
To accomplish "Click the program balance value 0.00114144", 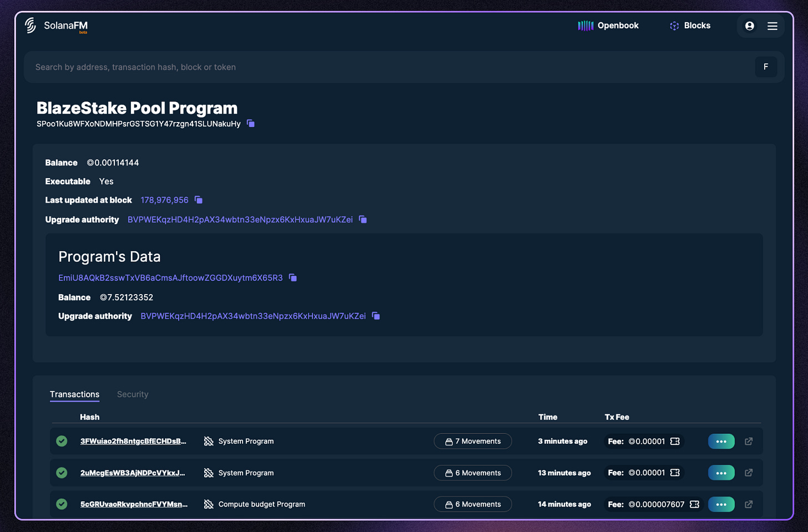I will click(x=113, y=163).
